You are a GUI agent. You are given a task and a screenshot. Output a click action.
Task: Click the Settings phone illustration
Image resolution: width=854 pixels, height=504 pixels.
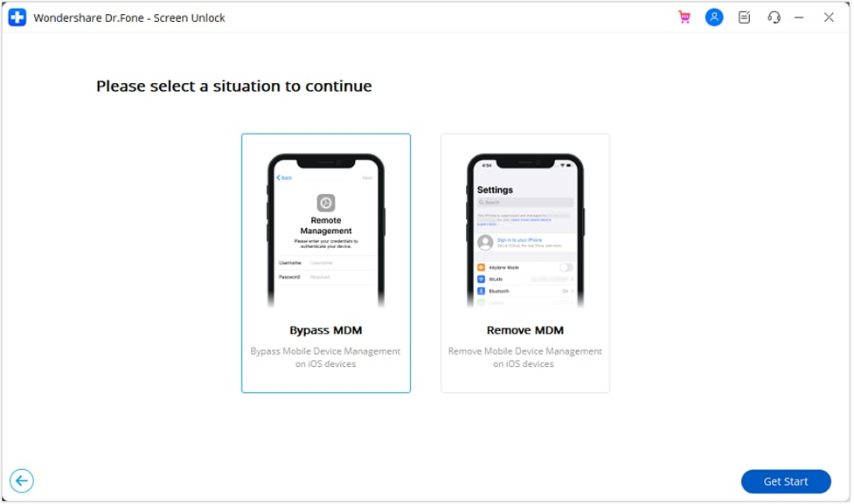[x=525, y=231]
